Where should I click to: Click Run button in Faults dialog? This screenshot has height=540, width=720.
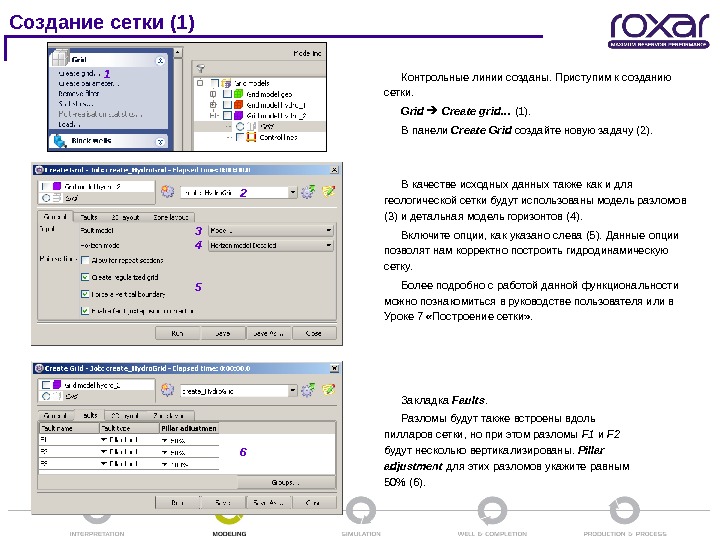click(x=177, y=502)
